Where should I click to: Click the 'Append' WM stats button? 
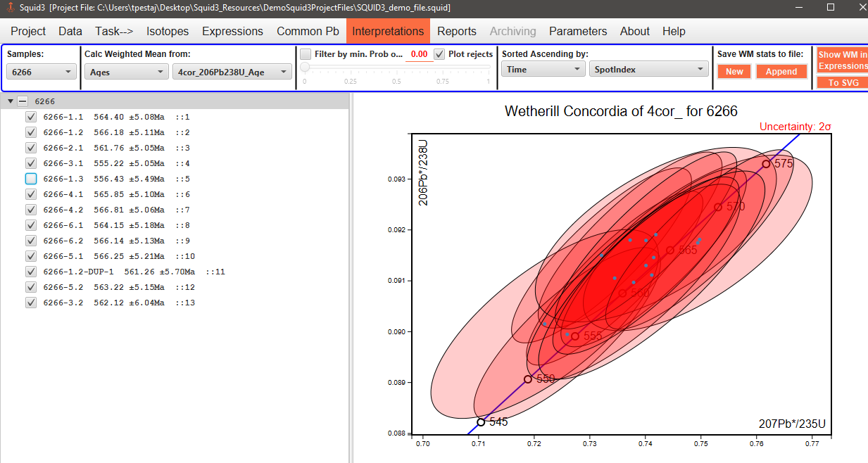coord(781,71)
